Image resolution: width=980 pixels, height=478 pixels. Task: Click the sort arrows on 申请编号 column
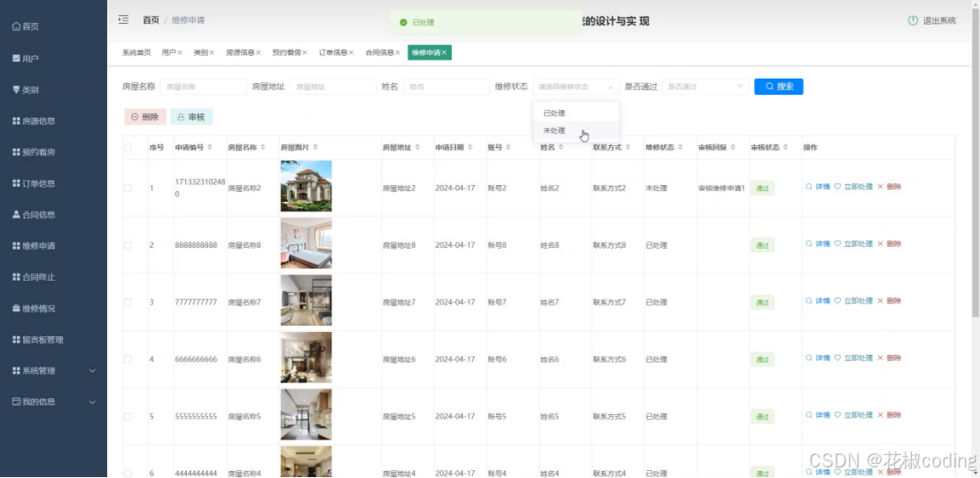[x=210, y=147]
